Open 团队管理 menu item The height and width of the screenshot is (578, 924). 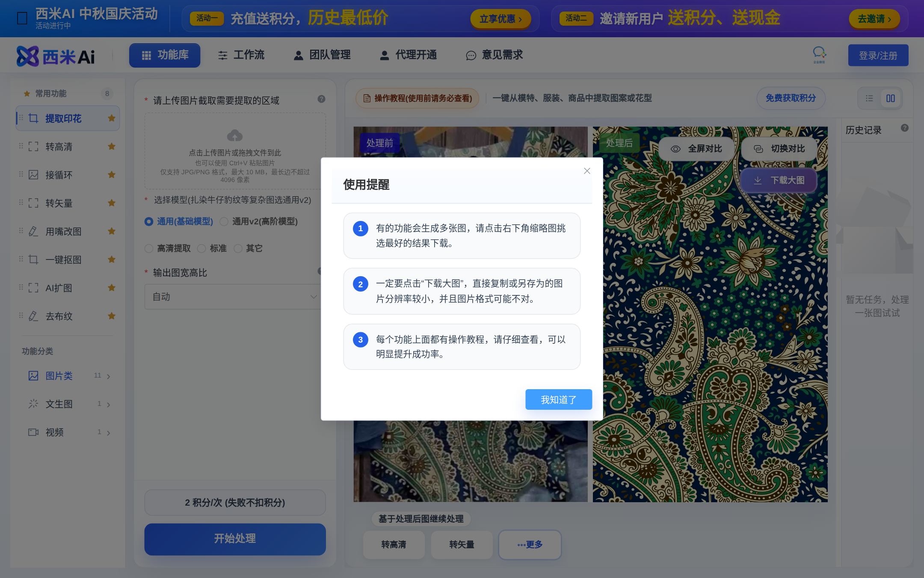click(322, 55)
